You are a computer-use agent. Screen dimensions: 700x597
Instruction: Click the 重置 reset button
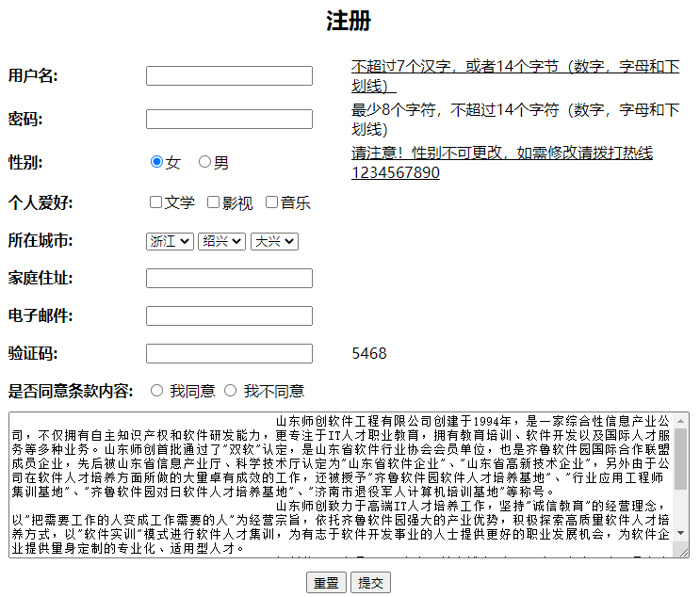click(x=326, y=583)
